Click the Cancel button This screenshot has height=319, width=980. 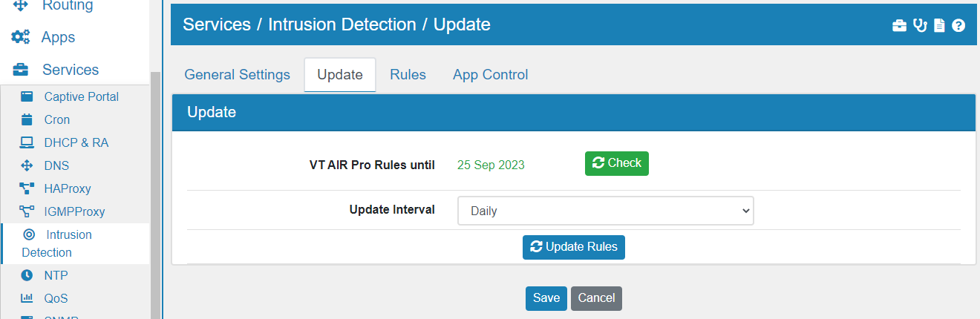[x=596, y=298]
